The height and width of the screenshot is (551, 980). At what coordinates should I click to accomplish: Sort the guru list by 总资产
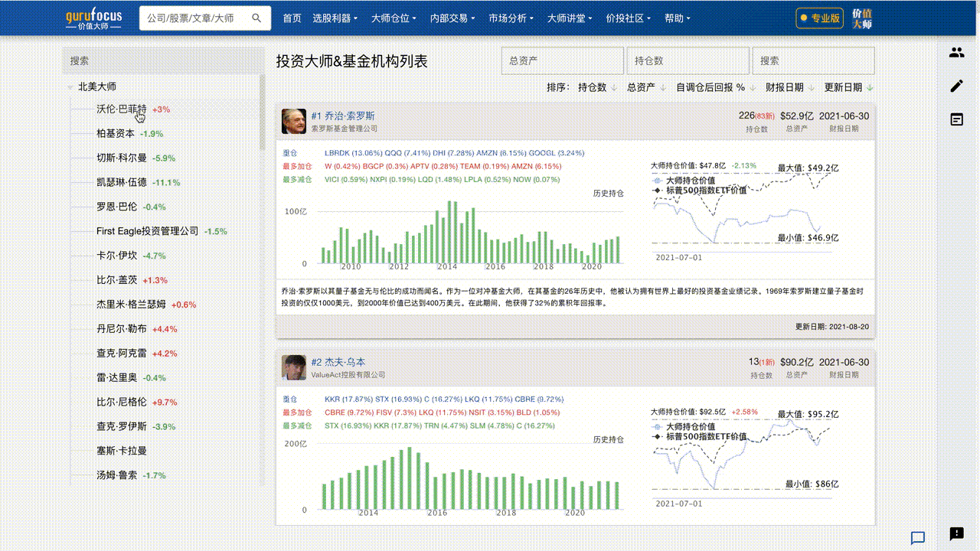(646, 87)
